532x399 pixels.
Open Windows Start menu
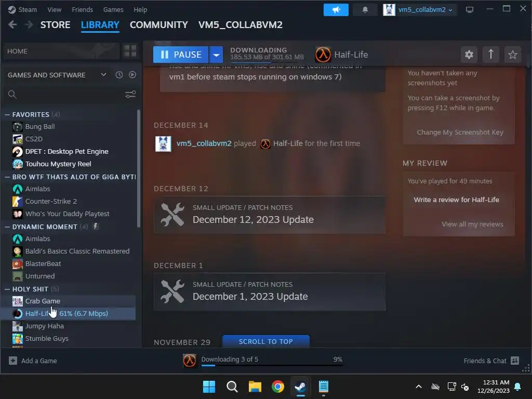pos(209,387)
